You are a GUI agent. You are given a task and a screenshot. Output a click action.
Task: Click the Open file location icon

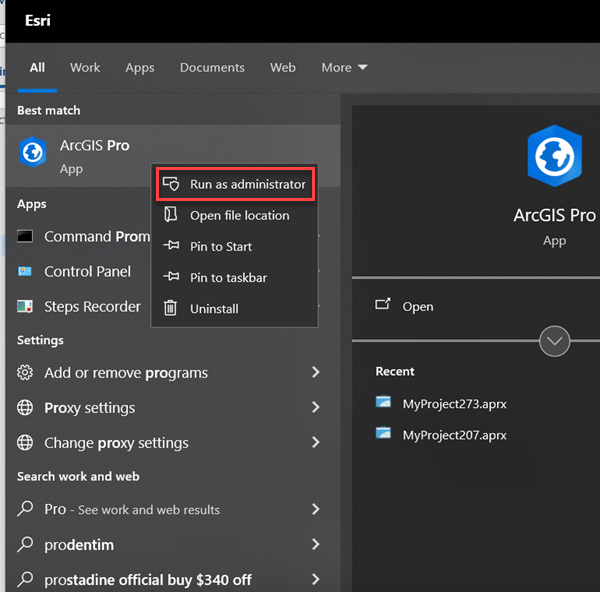click(x=171, y=215)
